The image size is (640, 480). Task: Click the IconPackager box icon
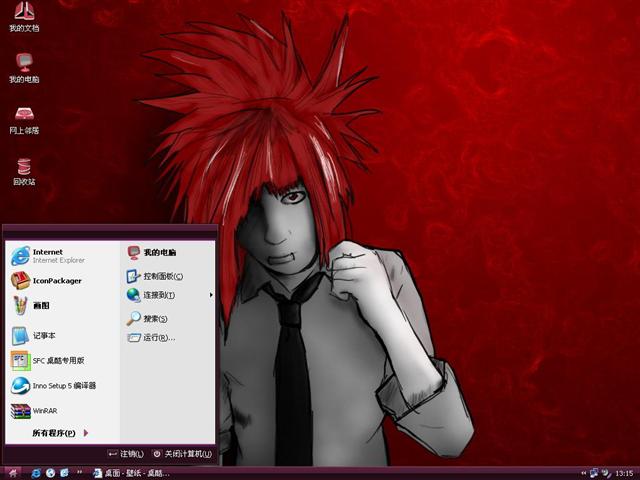[x=20, y=281]
